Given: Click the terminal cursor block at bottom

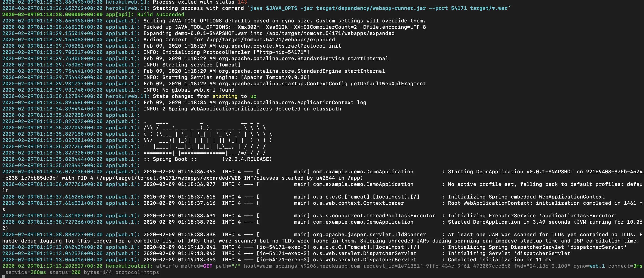Looking at the screenshot, I should pyautogui.click(x=4, y=277).
